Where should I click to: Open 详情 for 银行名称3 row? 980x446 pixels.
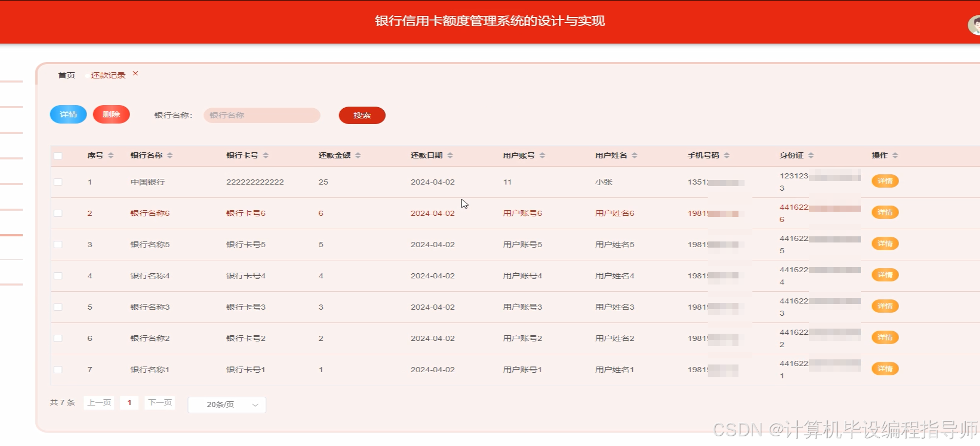(885, 306)
